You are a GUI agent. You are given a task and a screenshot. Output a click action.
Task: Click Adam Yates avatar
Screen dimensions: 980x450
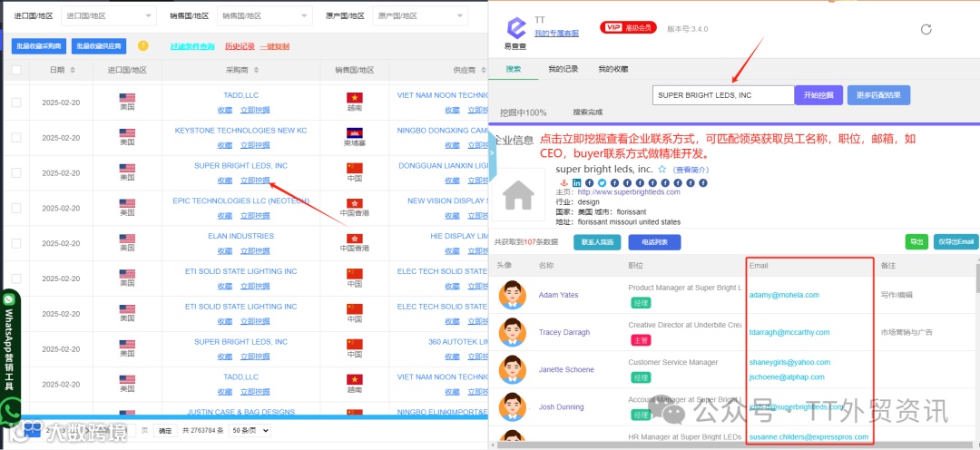click(x=513, y=294)
